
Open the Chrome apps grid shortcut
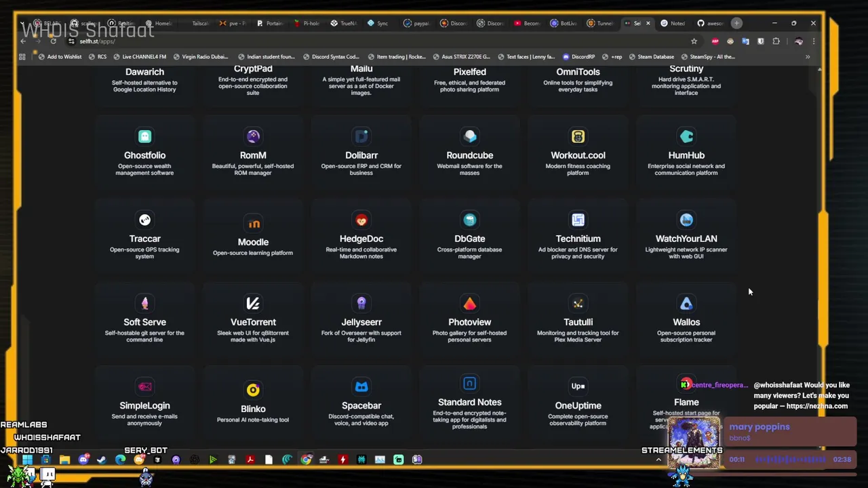pyautogui.click(x=22, y=57)
